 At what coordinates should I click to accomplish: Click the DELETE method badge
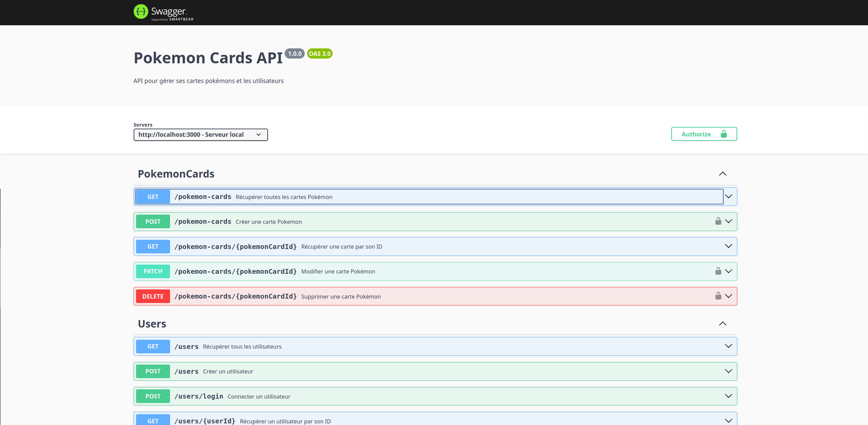153,296
